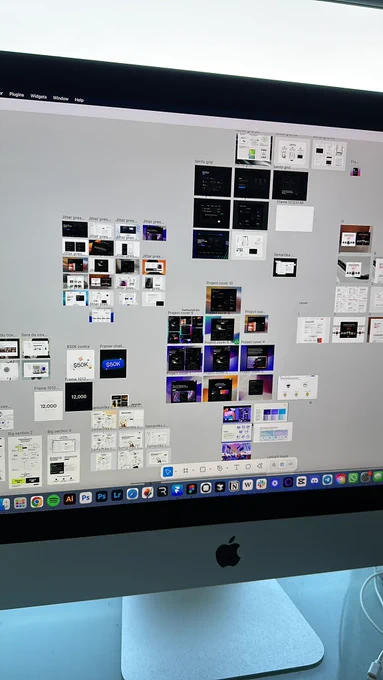
Task: Select the white 12,000 frame
Action: coord(48,405)
